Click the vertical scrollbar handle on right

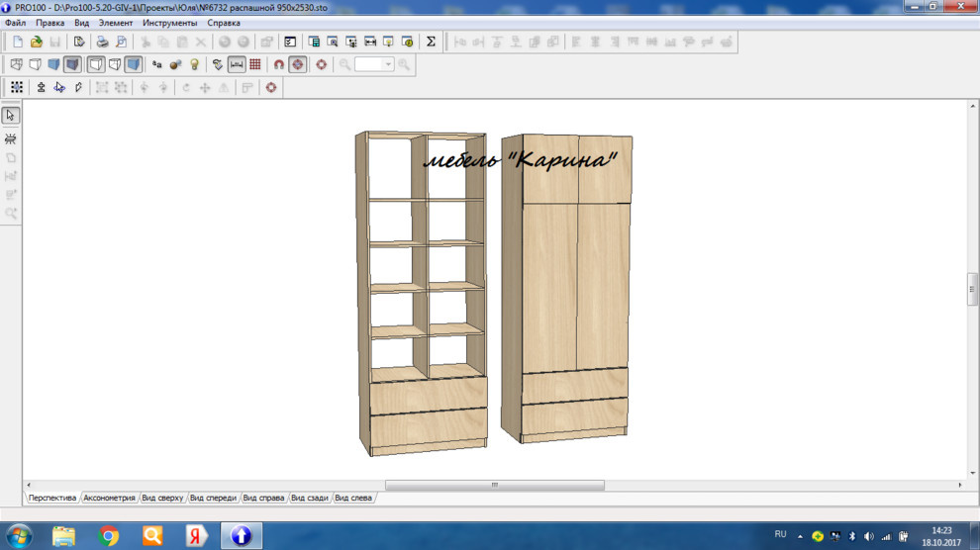click(972, 289)
